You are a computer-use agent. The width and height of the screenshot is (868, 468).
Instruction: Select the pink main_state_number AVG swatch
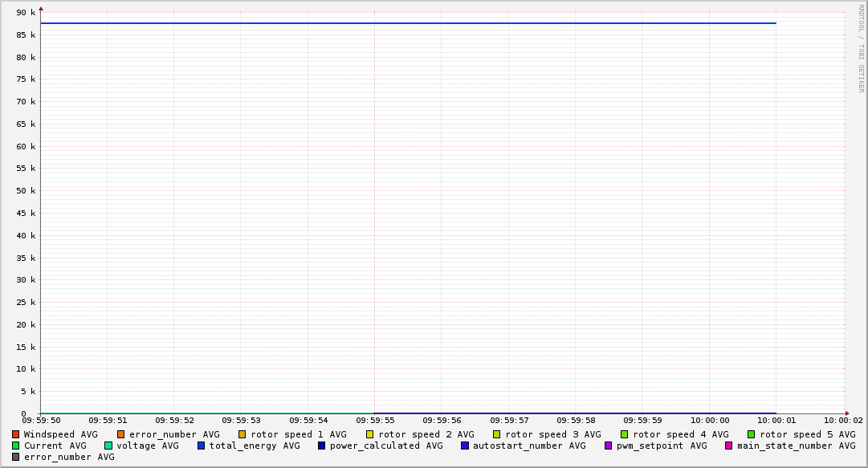coord(729,446)
